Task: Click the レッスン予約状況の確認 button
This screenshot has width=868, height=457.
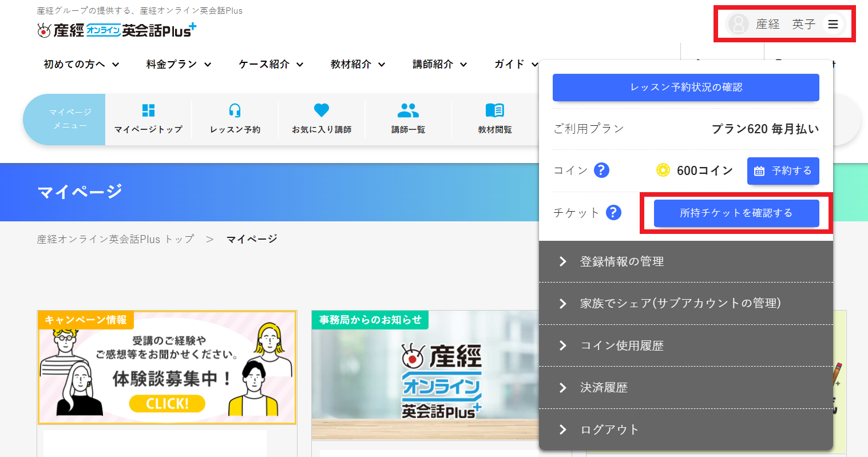Action: (x=686, y=88)
